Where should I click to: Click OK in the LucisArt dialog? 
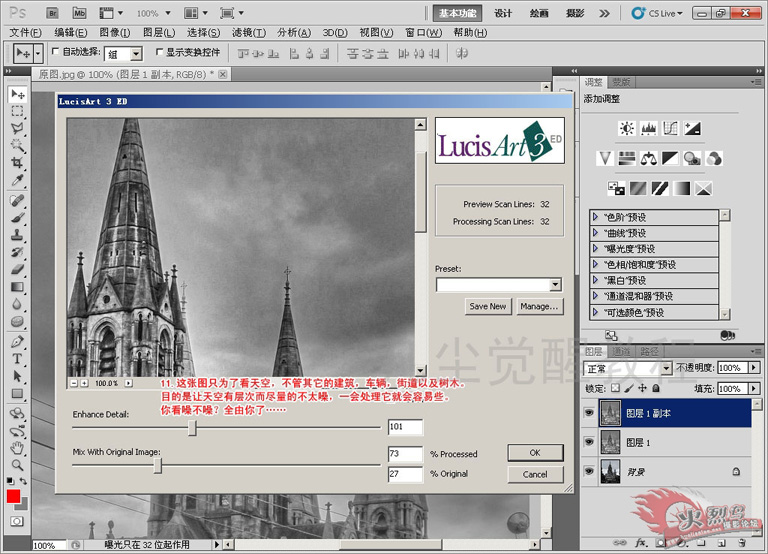tap(535, 453)
